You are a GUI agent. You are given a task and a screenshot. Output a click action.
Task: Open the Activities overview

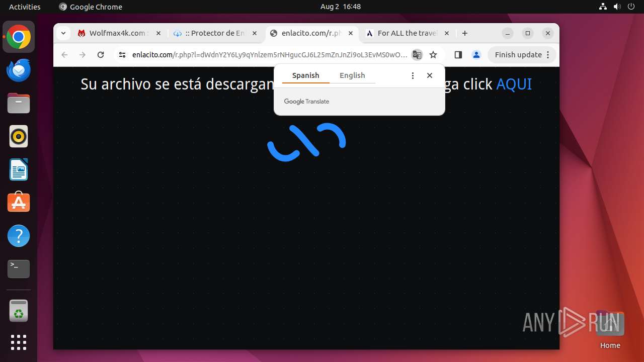25,7
